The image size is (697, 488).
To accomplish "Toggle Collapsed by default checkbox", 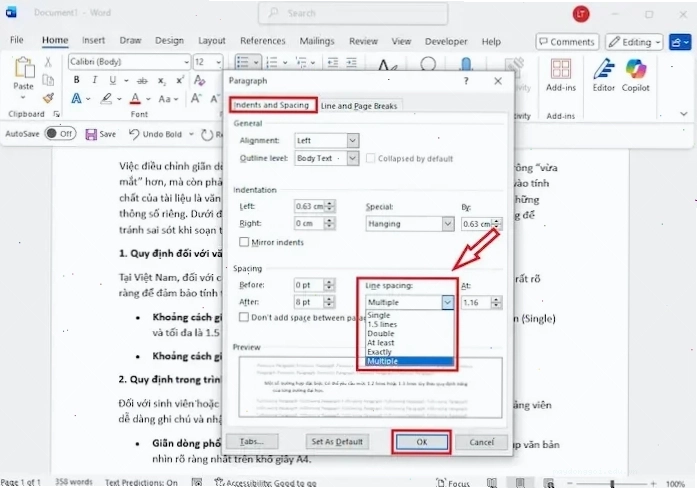I will [370, 159].
